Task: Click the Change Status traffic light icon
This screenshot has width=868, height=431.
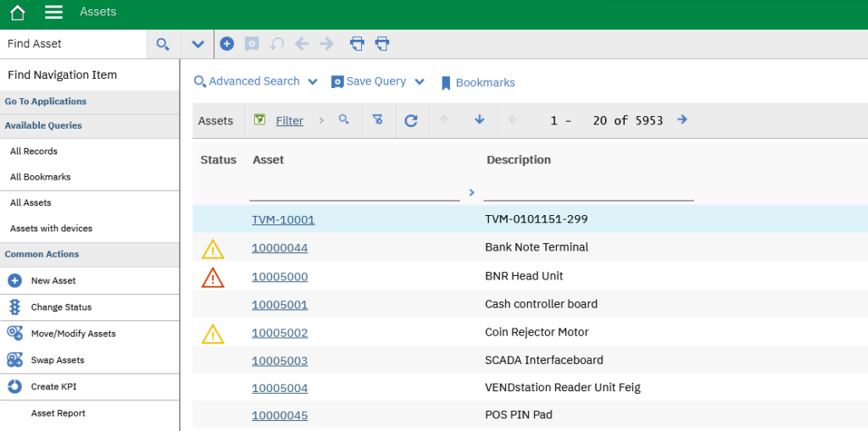Action: pos(15,307)
